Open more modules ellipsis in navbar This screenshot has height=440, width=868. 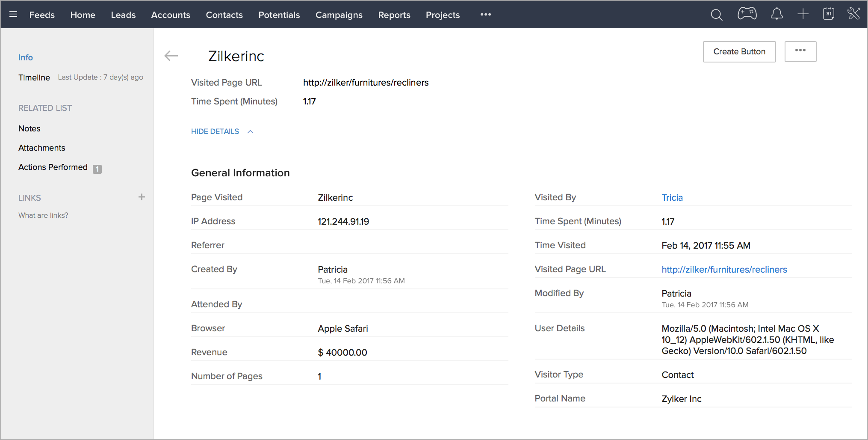[486, 15]
